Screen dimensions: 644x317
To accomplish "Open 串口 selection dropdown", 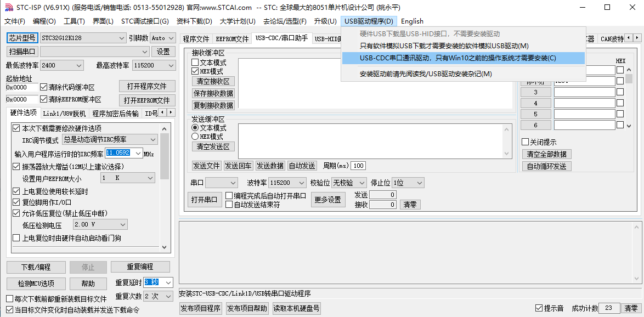I will [x=222, y=183].
